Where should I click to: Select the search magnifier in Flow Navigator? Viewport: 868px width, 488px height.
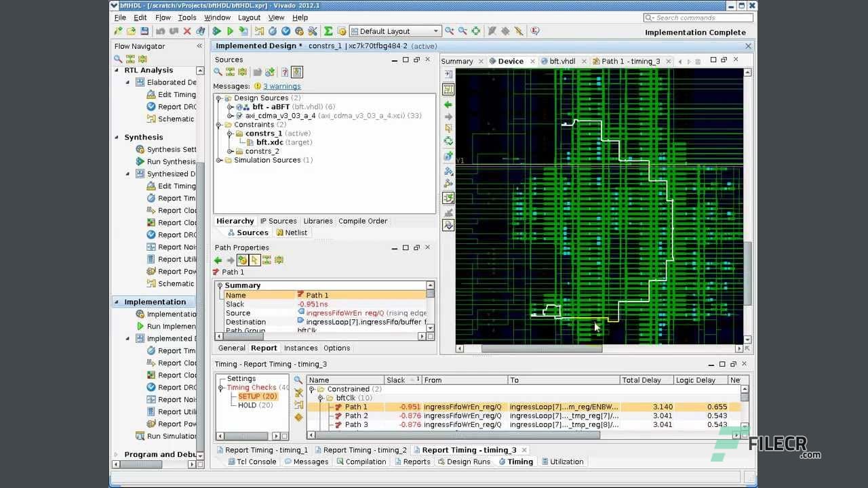(116, 60)
